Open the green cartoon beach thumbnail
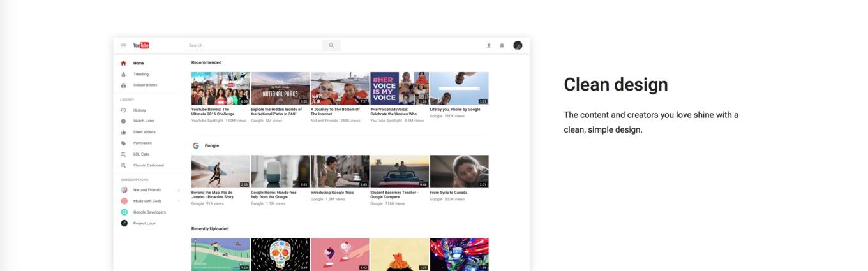Image resolution: width=868 pixels, height=271 pixels. [220, 254]
